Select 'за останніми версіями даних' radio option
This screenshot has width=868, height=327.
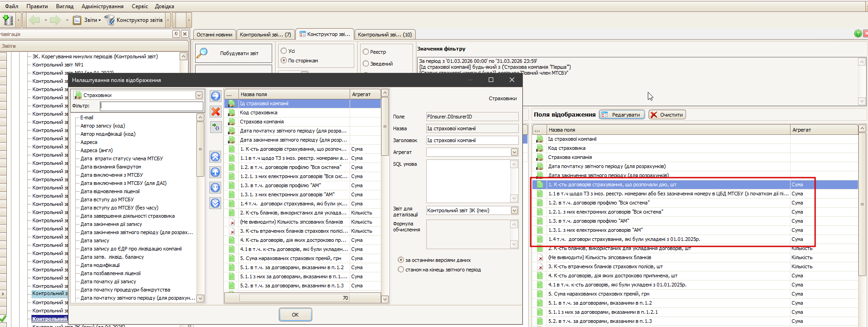pyautogui.click(x=401, y=260)
